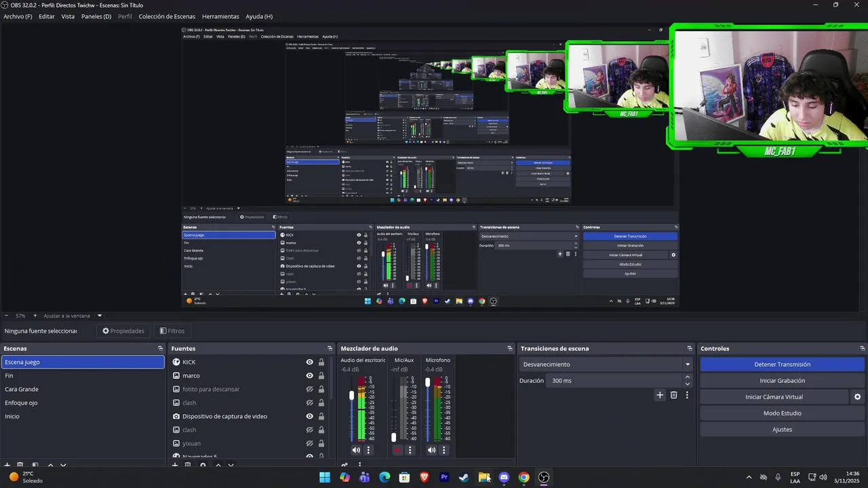Viewport: 868px width, 488px height.
Task: Show the fotito para descansar source
Action: point(309,389)
